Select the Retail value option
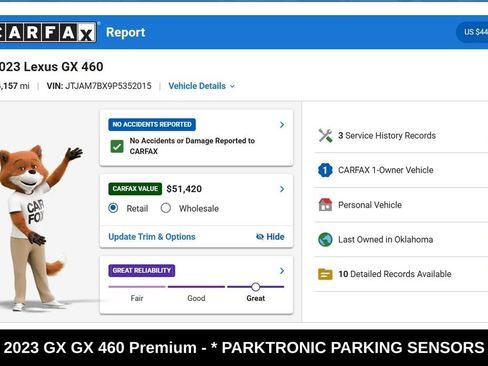The width and height of the screenshot is (488, 366). [113, 208]
